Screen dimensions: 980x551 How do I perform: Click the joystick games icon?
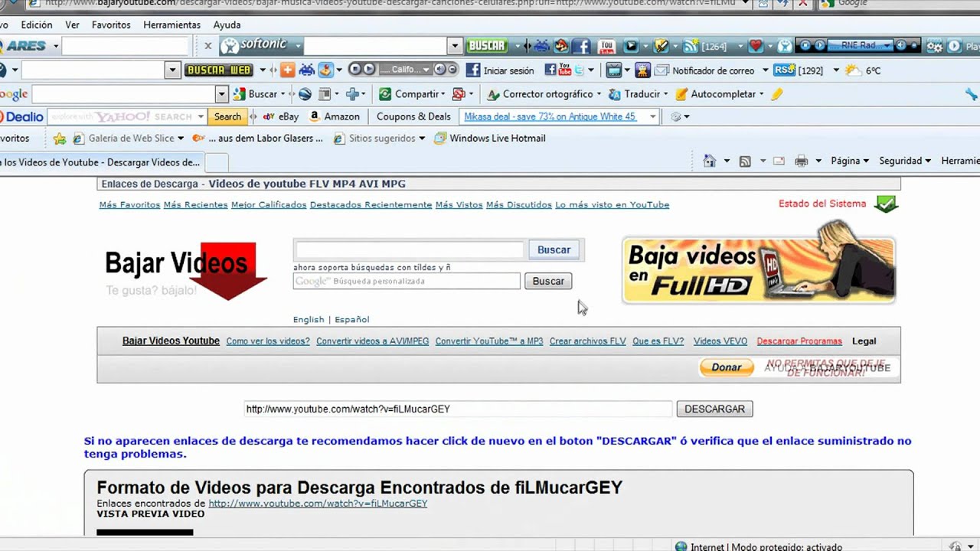pyautogui.click(x=325, y=70)
